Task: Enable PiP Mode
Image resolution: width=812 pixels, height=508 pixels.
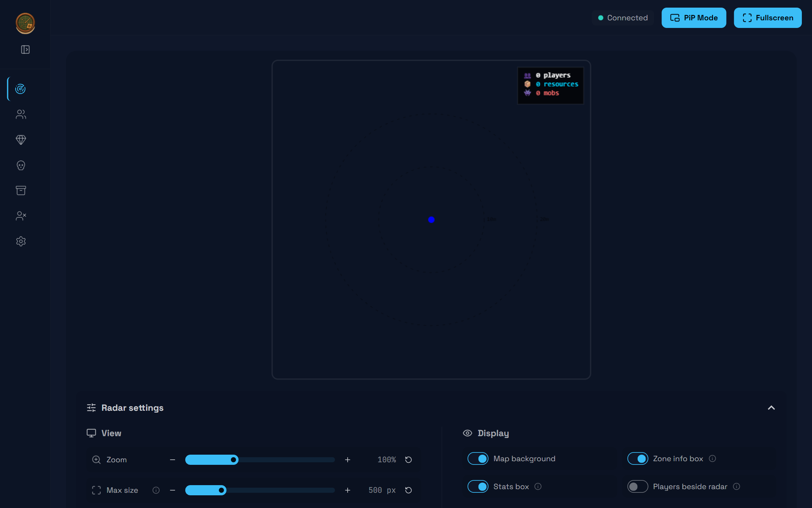Action: coord(694,18)
